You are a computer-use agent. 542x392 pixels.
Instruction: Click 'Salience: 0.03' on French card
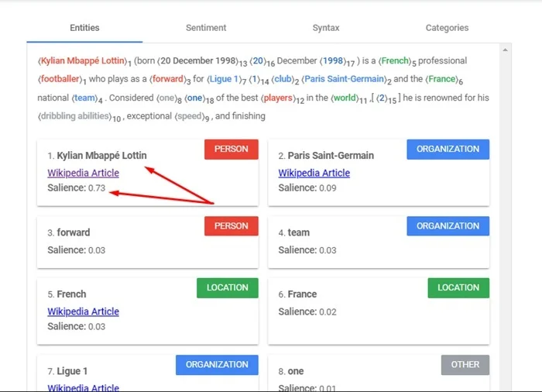(x=77, y=326)
